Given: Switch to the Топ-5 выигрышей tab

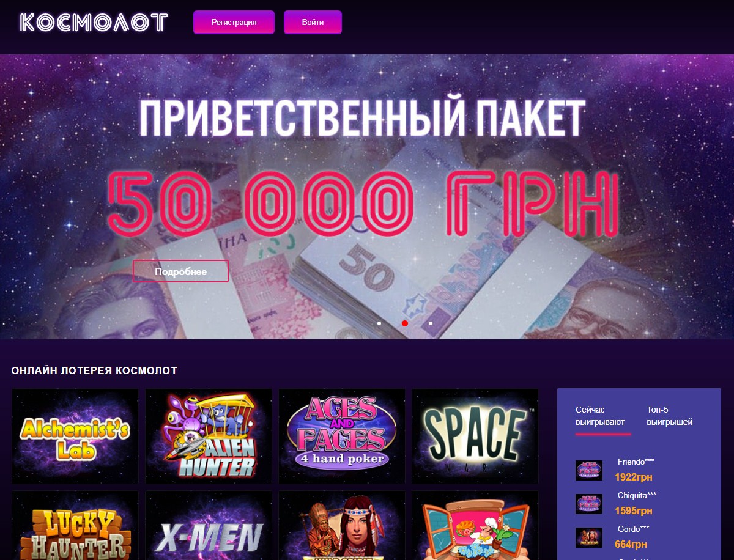Looking at the screenshot, I should pyautogui.click(x=670, y=416).
